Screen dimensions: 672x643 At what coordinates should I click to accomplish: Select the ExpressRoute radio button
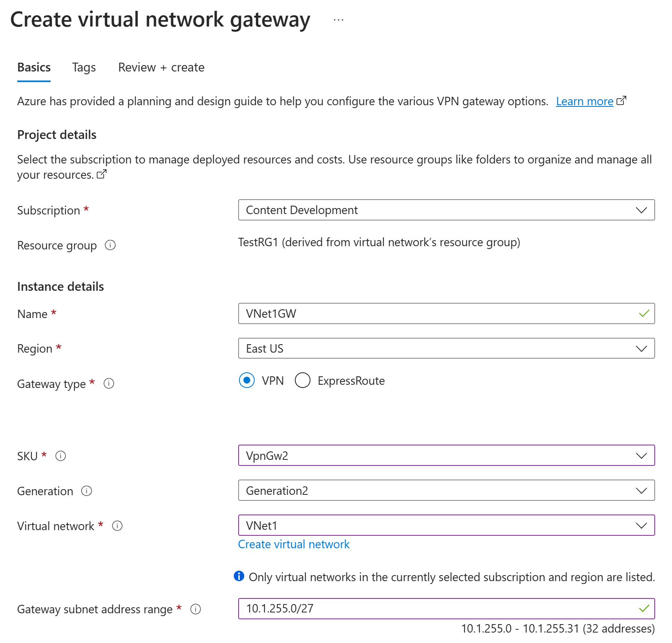pos(302,380)
